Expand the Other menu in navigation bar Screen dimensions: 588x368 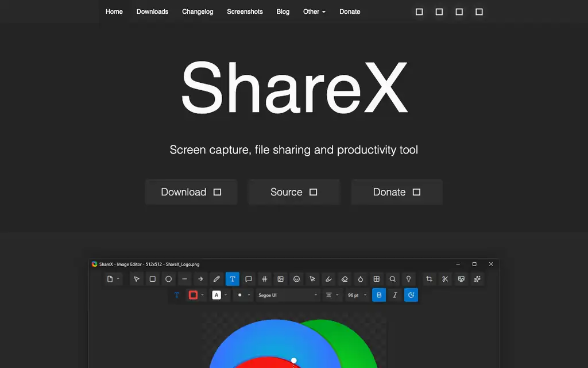(x=314, y=11)
